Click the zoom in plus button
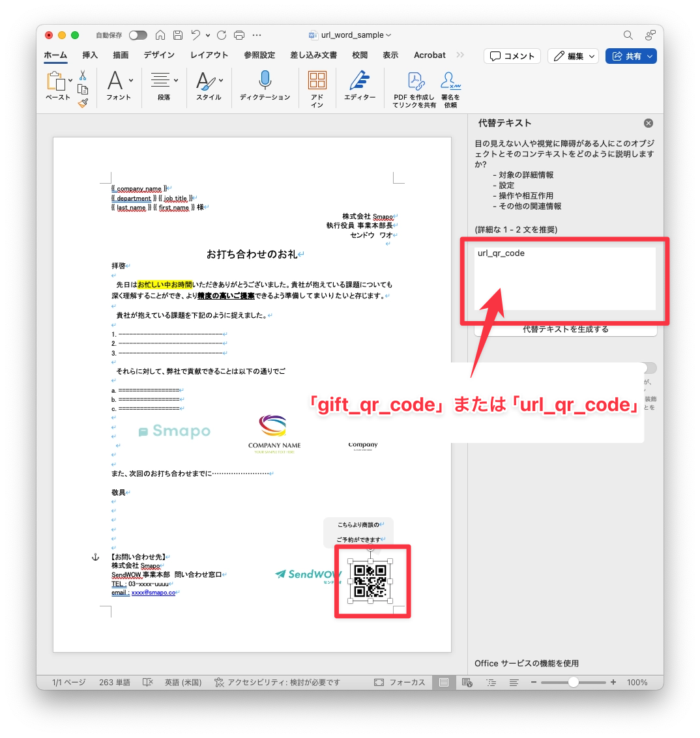This screenshot has width=700, height=738. tap(613, 682)
